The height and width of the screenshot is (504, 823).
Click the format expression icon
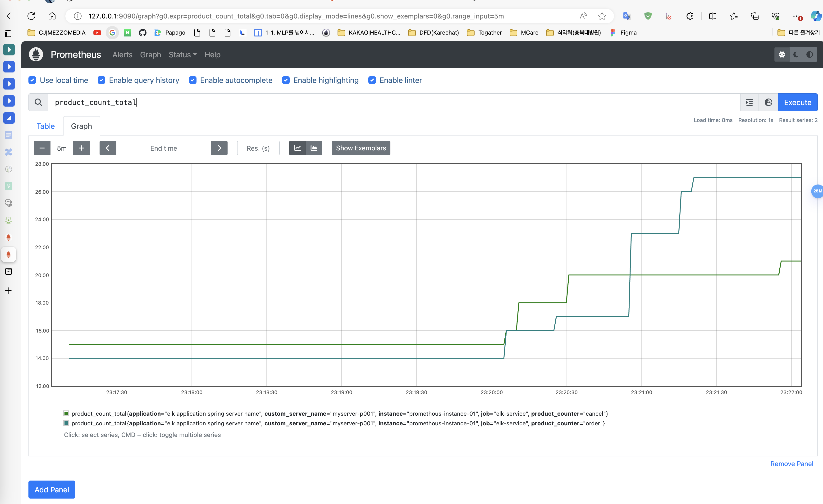click(749, 103)
